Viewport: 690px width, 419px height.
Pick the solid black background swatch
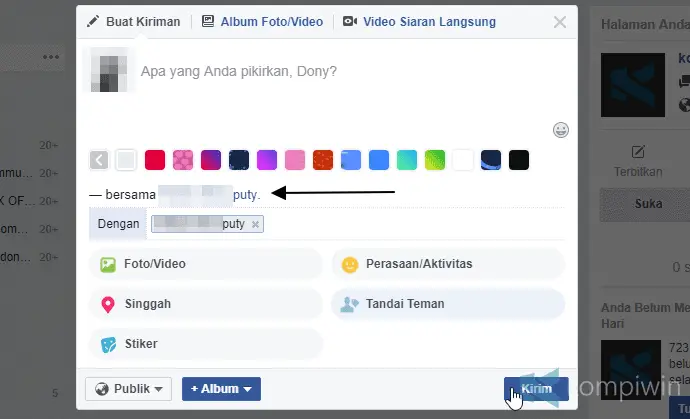pyautogui.click(x=518, y=160)
